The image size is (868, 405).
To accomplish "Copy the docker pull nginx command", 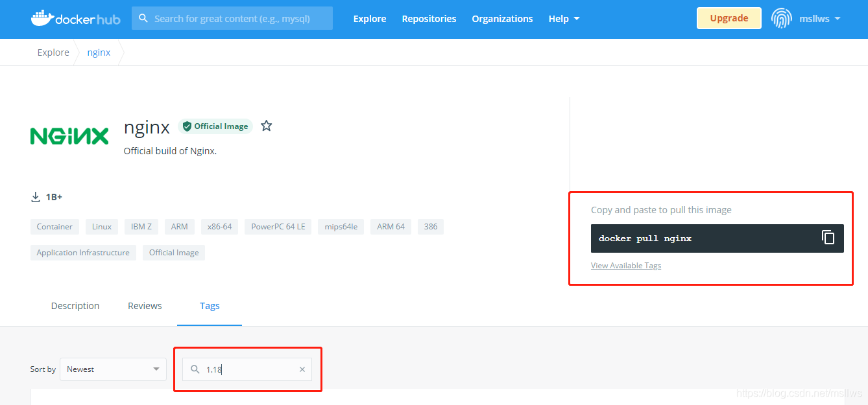I will (828, 237).
